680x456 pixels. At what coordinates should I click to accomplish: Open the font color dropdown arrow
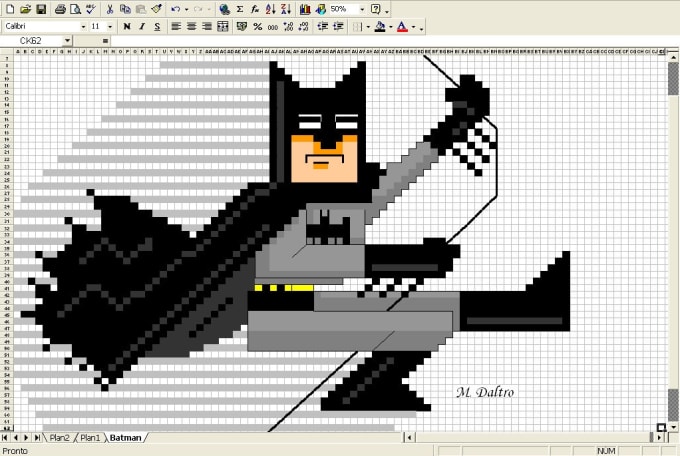[413, 27]
